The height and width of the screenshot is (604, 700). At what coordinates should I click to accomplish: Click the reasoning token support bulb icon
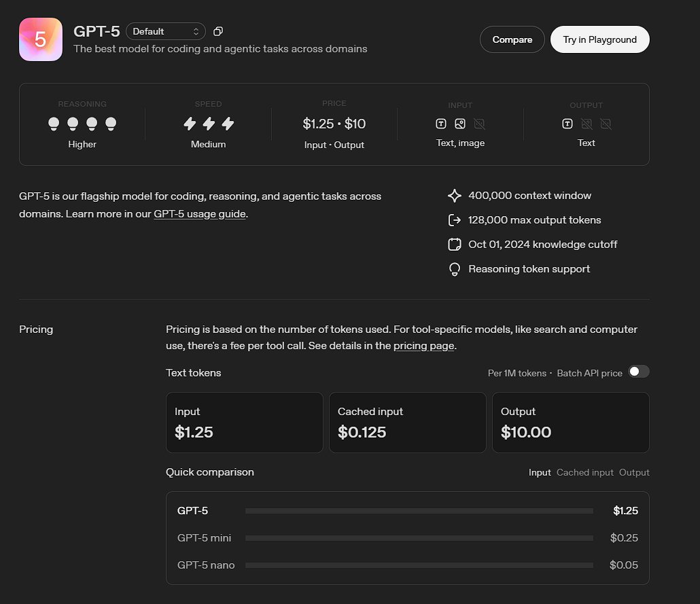(x=455, y=269)
